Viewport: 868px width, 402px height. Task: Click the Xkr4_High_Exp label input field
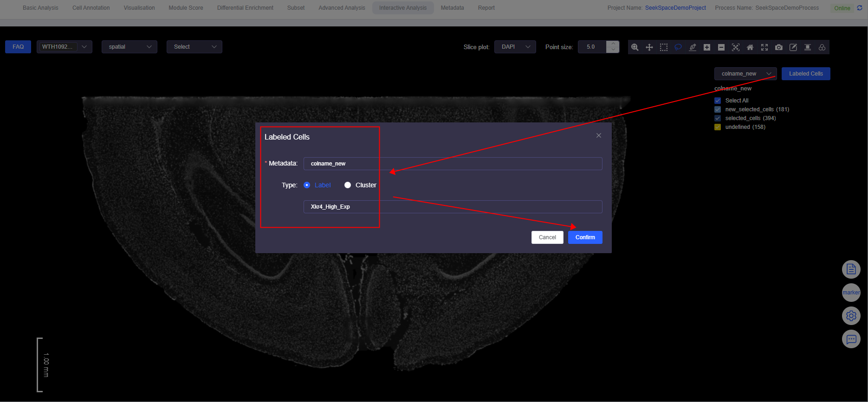[453, 207]
